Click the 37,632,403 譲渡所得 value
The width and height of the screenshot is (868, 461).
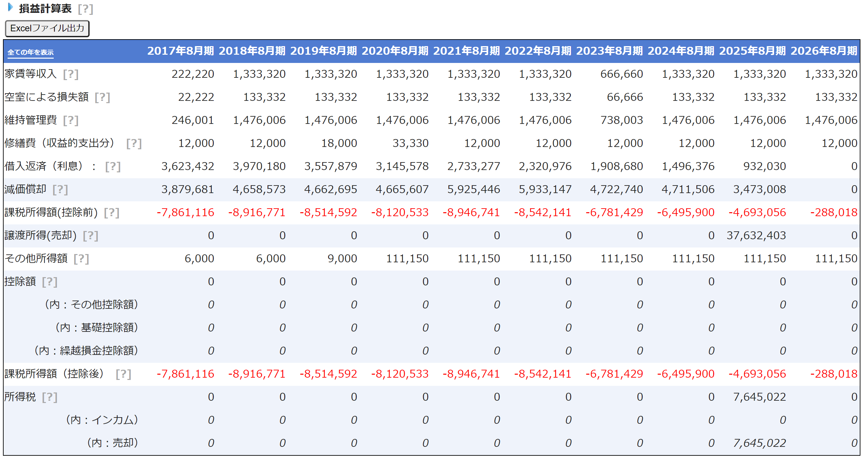point(756,236)
